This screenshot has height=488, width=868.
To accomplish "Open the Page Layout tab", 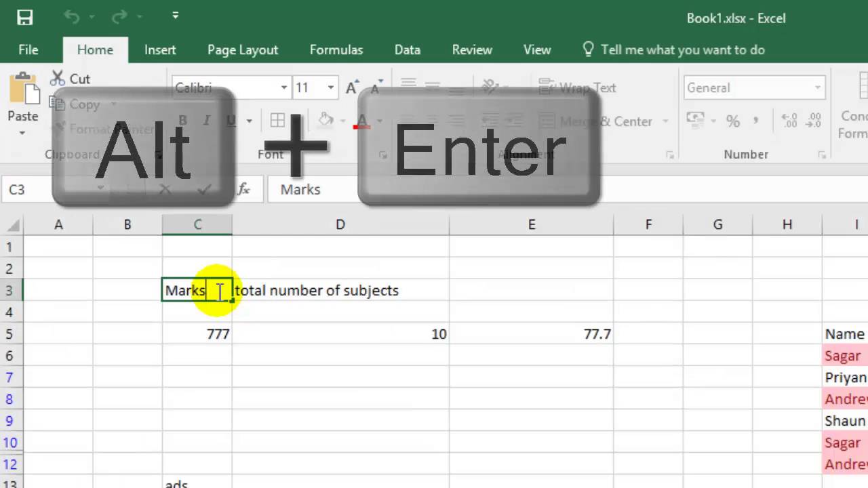I will coord(242,49).
